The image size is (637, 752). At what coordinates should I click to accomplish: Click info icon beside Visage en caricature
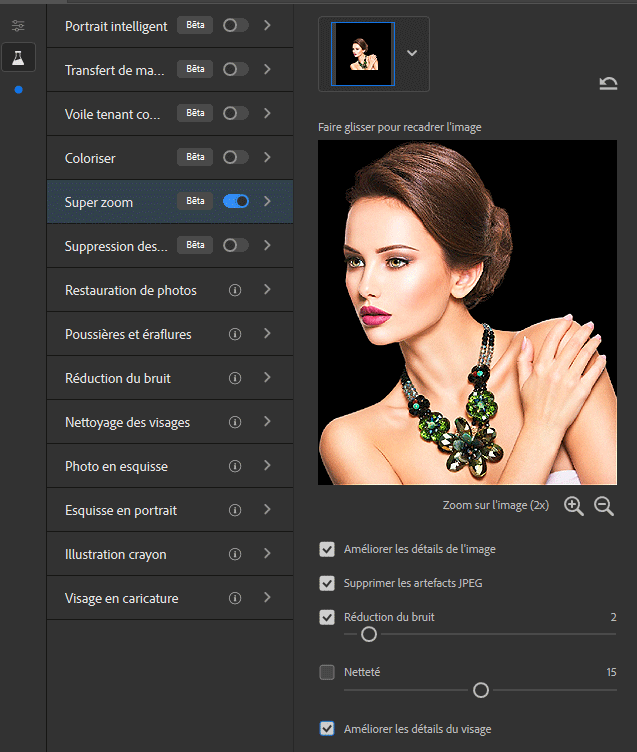pyautogui.click(x=235, y=598)
